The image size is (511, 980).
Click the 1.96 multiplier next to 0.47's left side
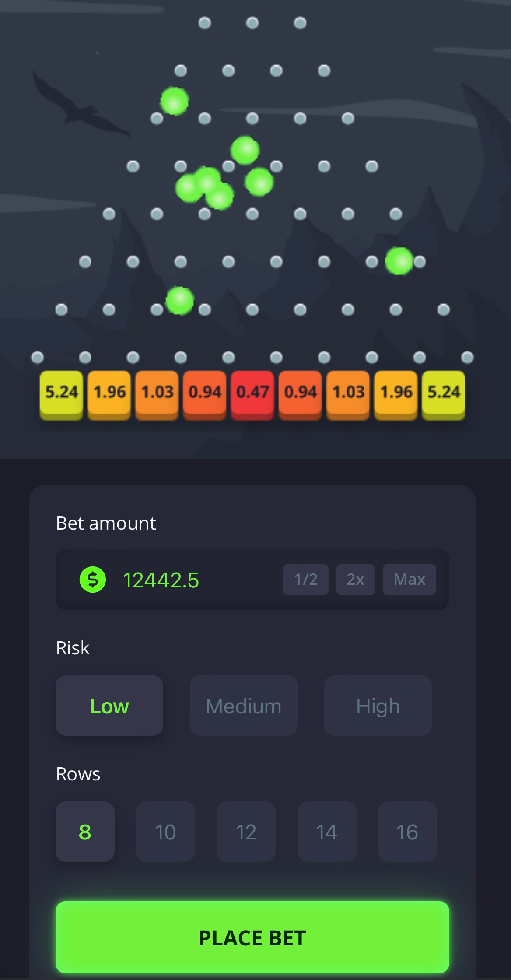[x=109, y=393]
